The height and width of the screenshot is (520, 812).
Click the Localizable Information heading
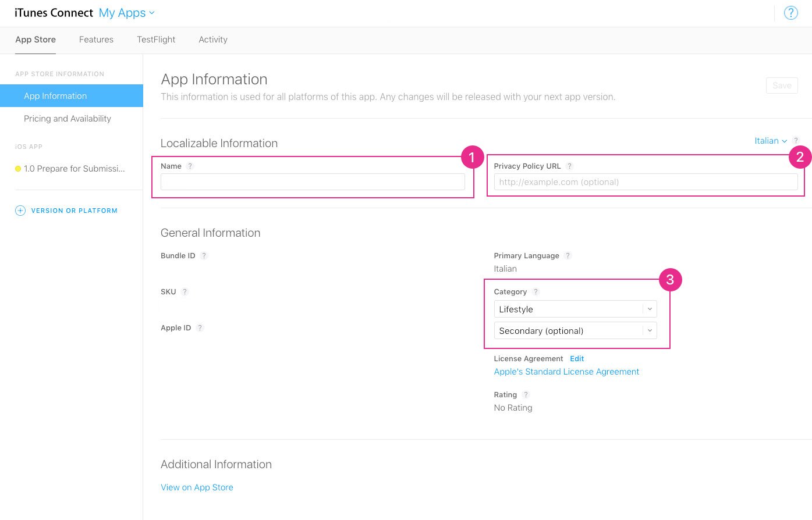point(219,143)
